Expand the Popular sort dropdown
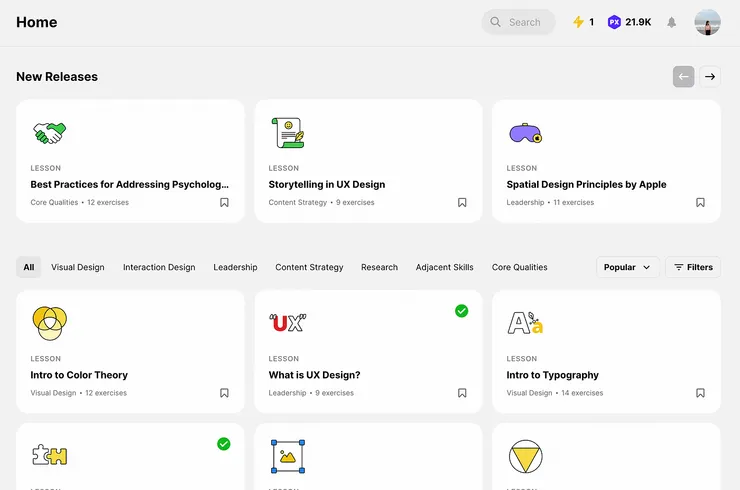This screenshot has height=490, width=740. pyautogui.click(x=627, y=267)
